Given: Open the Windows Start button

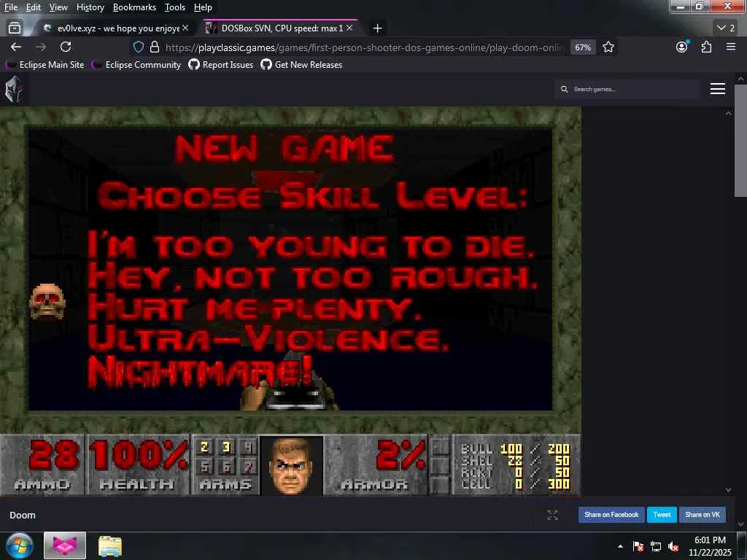Looking at the screenshot, I should coord(20,545).
